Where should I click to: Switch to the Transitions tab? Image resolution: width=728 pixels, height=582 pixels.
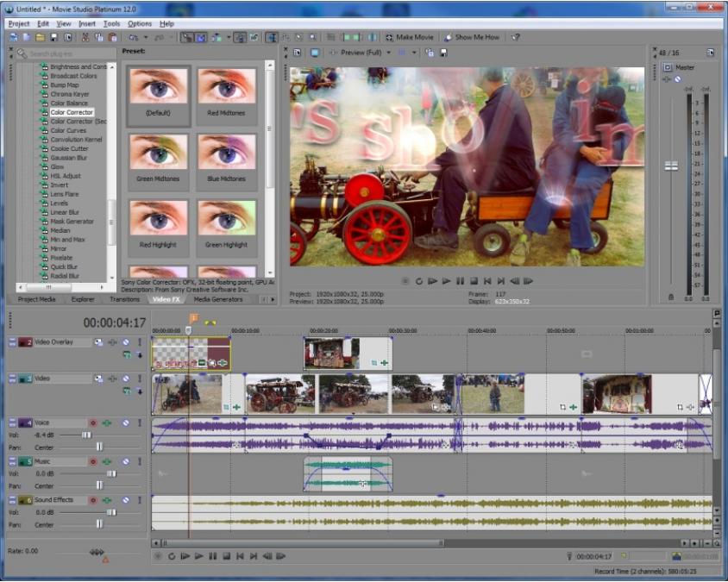pyautogui.click(x=124, y=299)
